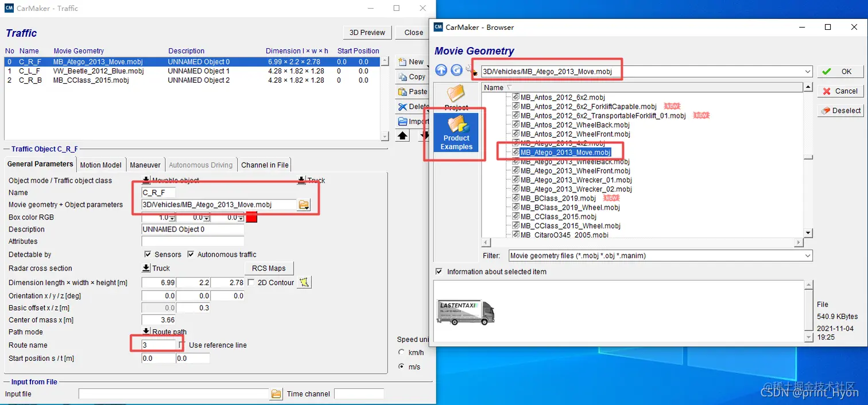Switch to Motion Model tab
868x405 pixels.
tap(100, 165)
